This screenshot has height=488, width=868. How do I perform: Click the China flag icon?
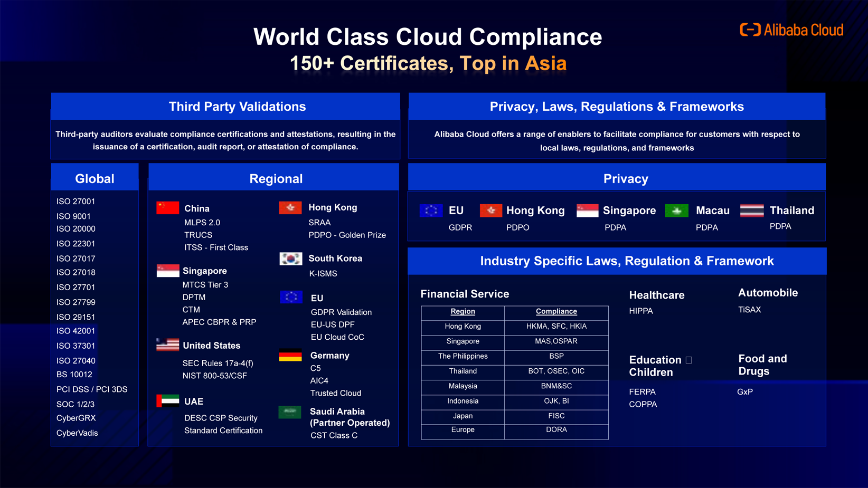(x=167, y=208)
